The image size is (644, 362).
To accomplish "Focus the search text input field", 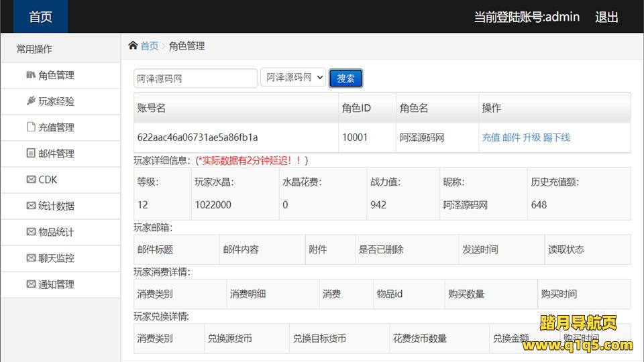I will [195, 78].
